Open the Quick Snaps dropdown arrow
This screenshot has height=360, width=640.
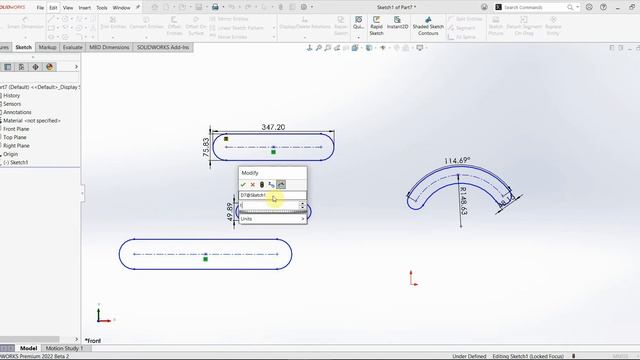click(358, 38)
